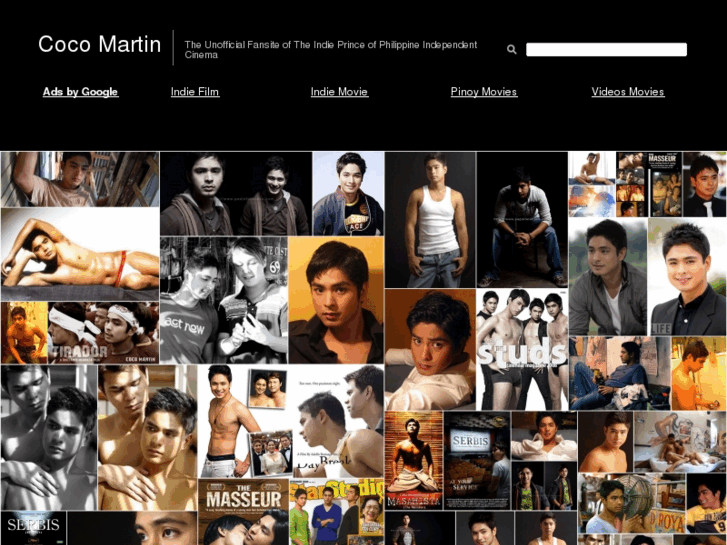Open the black suit smiling portrait thumbnail
Image resolution: width=727 pixels, height=545 pixels.
click(688, 277)
